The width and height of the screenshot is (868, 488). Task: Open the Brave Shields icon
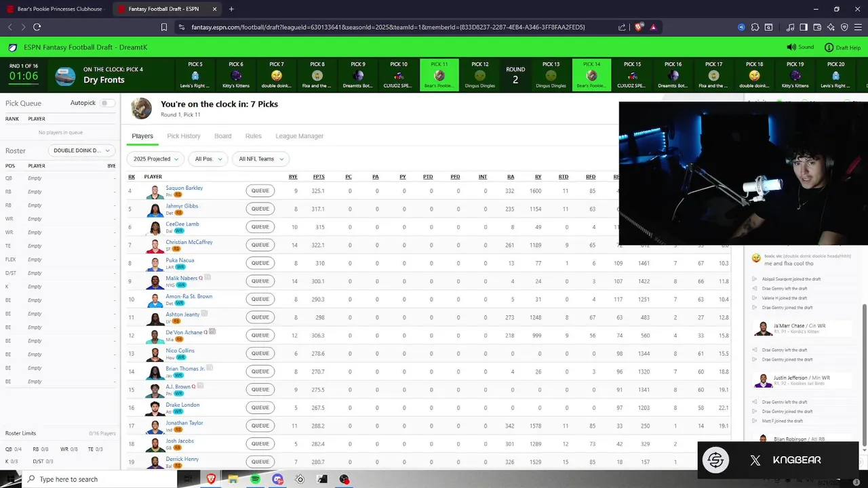pyautogui.click(x=639, y=27)
